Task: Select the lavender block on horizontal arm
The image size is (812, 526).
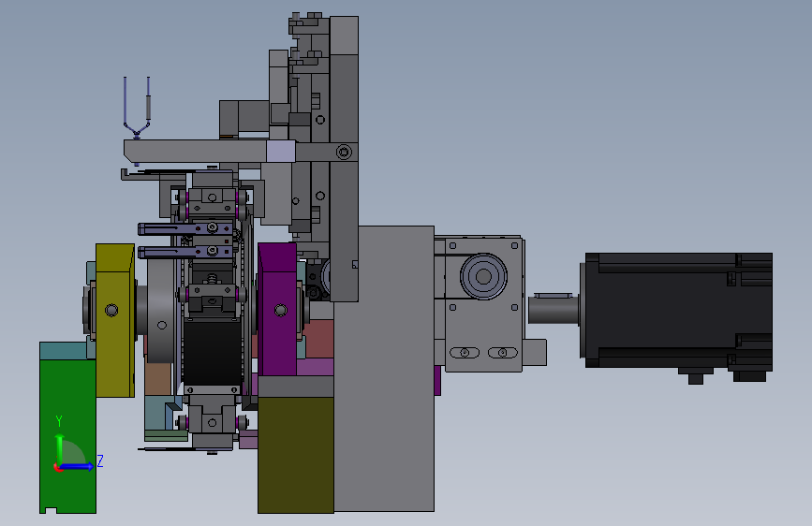Action: [281, 152]
